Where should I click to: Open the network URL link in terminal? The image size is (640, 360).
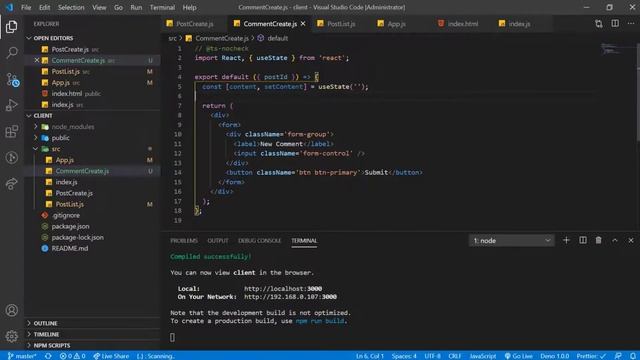point(290,297)
